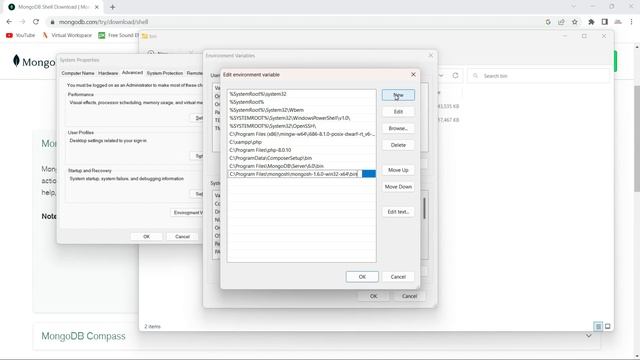Select the mingw-w64 path entry

pyautogui.click(x=301, y=134)
